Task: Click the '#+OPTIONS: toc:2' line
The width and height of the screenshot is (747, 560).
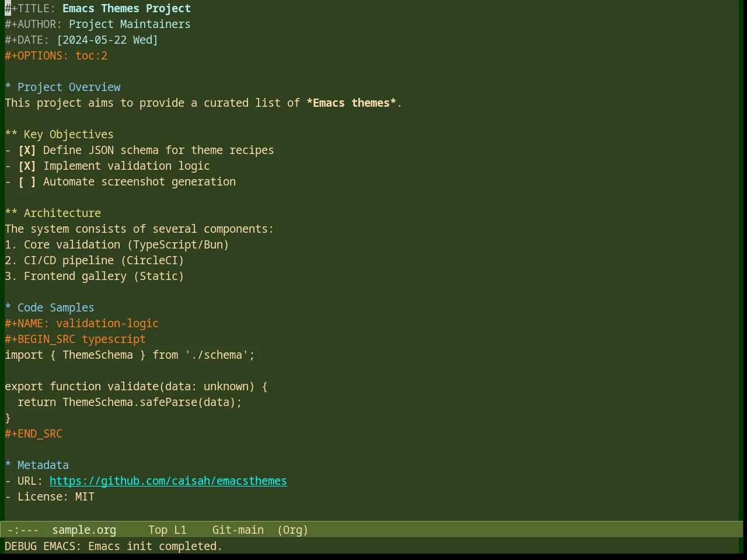Action: (56, 56)
